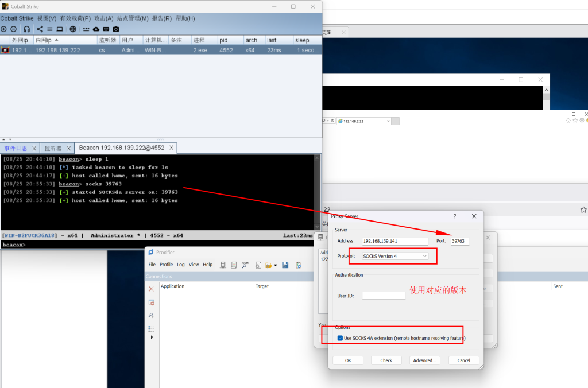Screen dimensions: 588x388
Task: Click the Proxifier logo icon in its title bar
Action: pyautogui.click(x=151, y=253)
